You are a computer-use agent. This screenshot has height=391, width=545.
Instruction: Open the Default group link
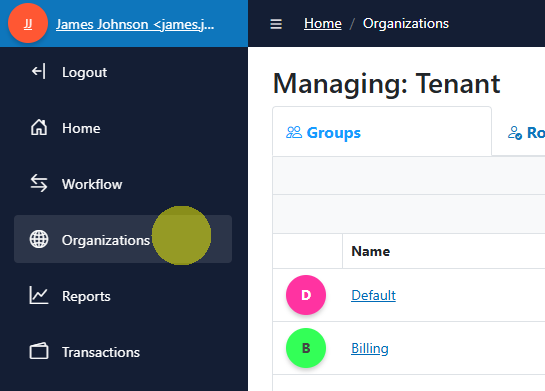click(373, 295)
